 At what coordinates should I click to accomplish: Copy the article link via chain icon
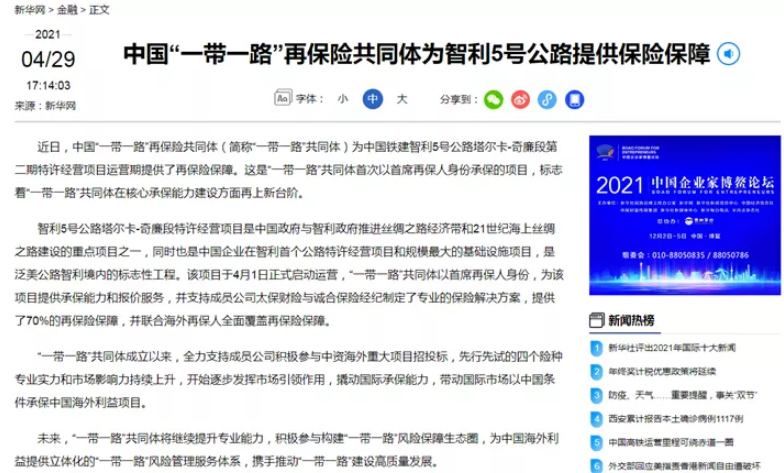[x=547, y=100]
